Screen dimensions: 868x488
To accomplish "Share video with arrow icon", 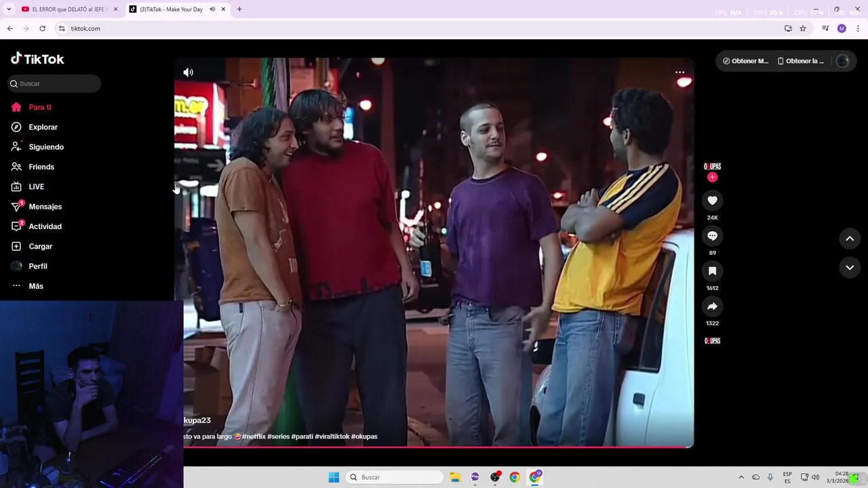I will click(x=712, y=306).
